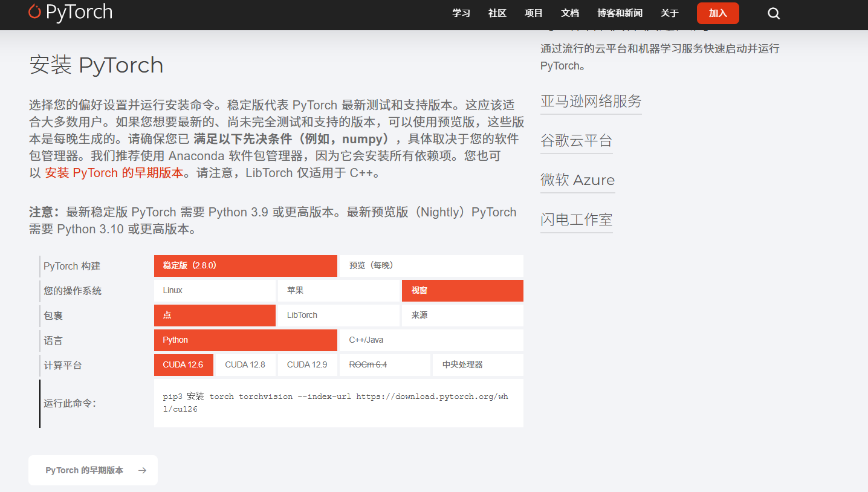Click the 包裹 row label
868x492 pixels.
53,316
